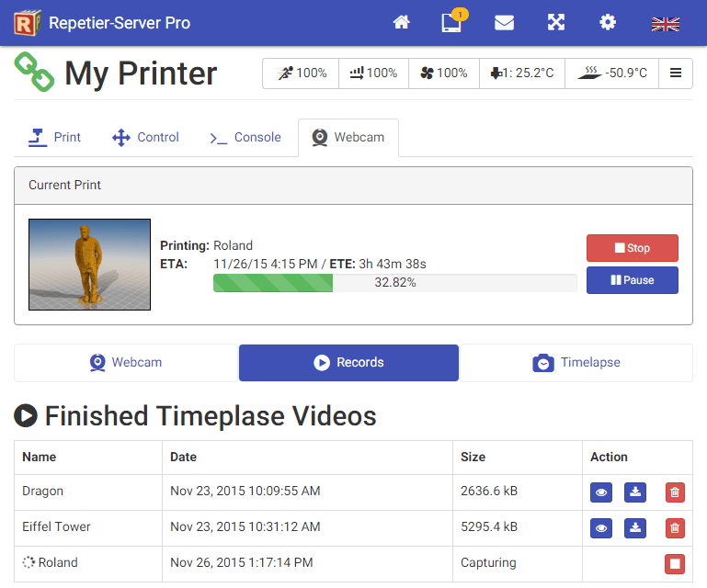The width and height of the screenshot is (707, 588).
Task: View the Dragon video with eye icon
Action: [x=600, y=492]
